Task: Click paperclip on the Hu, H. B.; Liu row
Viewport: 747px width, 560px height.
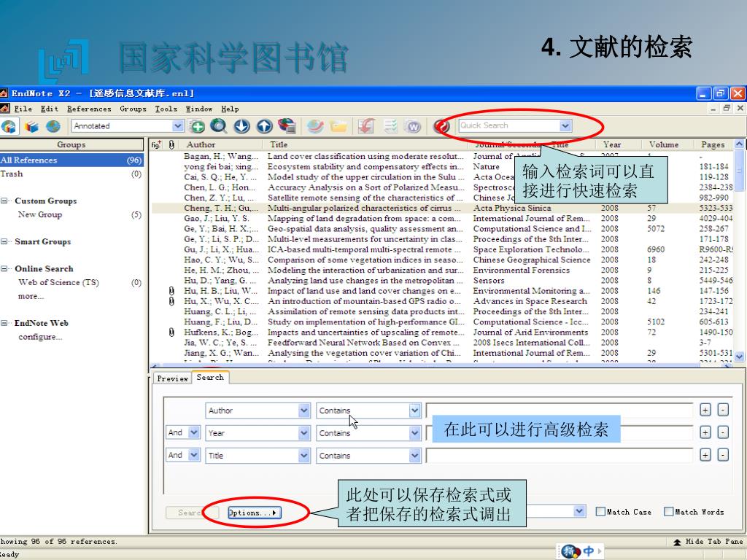Action: (x=171, y=291)
